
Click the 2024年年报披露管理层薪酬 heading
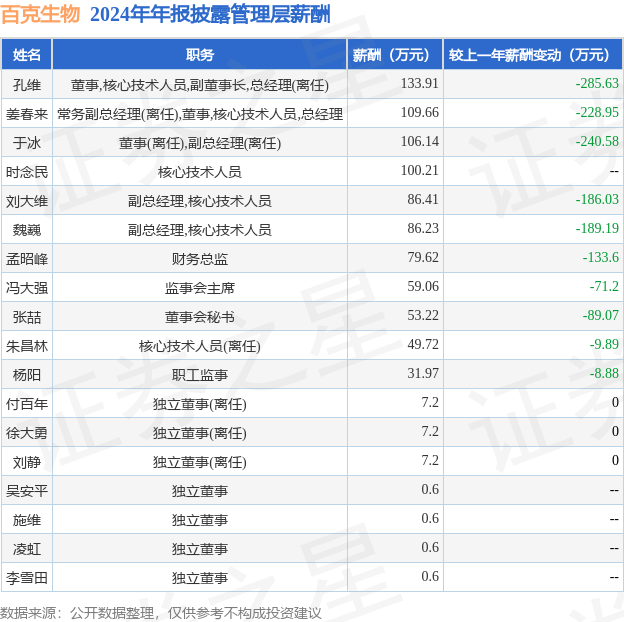click(210, 14)
